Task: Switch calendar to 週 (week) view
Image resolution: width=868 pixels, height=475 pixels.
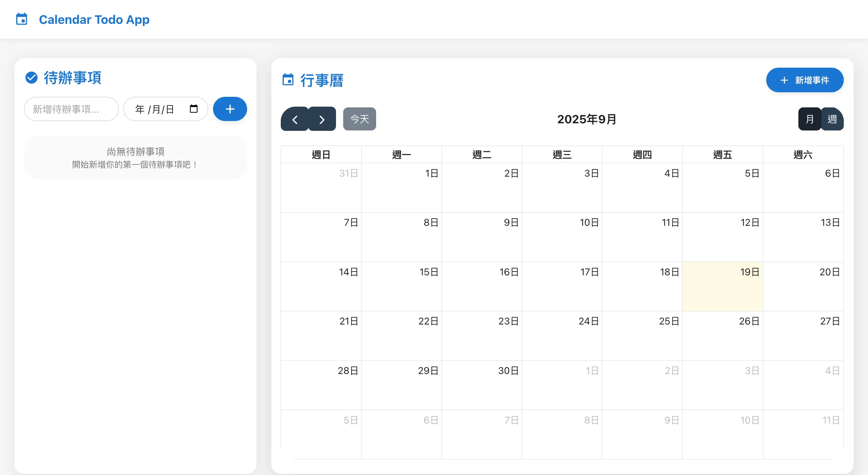Action: (832, 119)
